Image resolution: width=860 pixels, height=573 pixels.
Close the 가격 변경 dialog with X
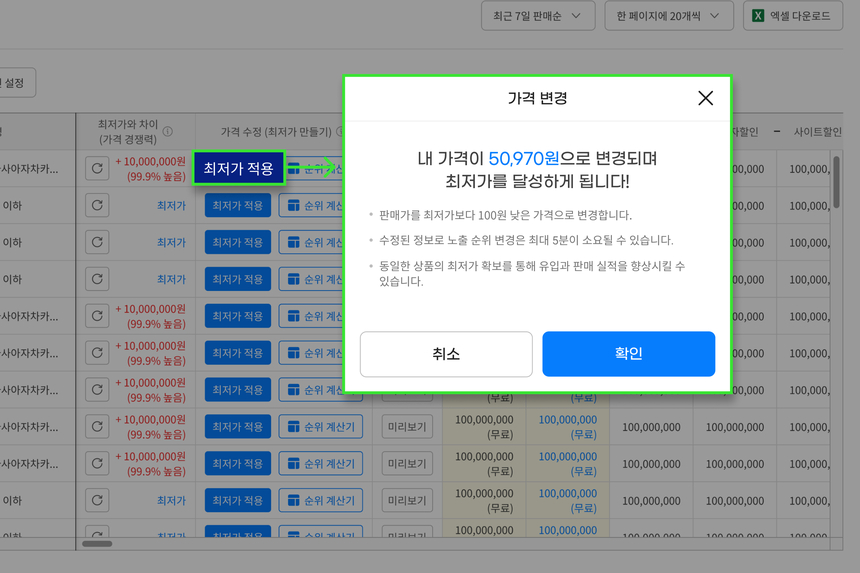pos(705,98)
